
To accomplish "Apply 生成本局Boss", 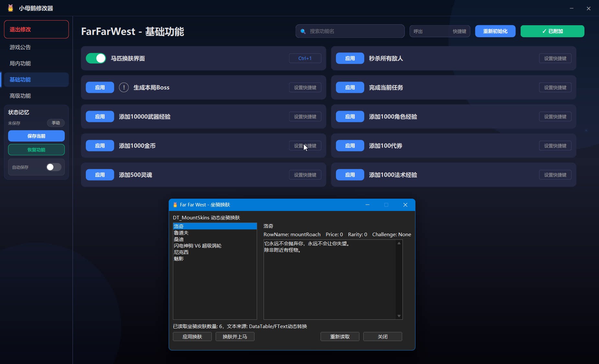I will 100,87.
